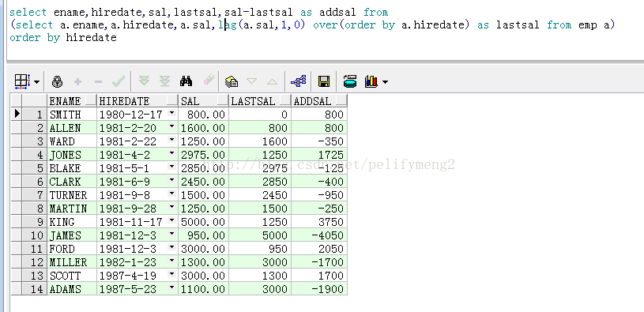This screenshot has width=644, height=312.
Task: Click the colored bar chart icon
Action: coord(371,81)
